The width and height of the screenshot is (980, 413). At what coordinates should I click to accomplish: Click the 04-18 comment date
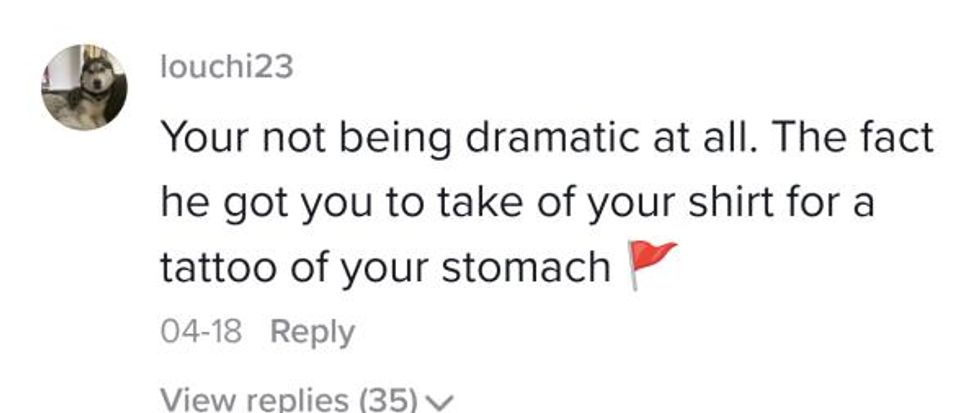(x=201, y=331)
